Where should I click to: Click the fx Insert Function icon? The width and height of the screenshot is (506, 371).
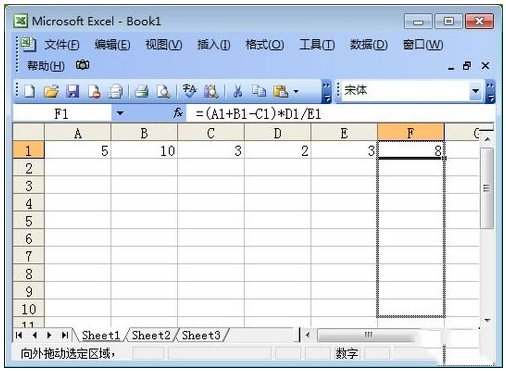(x=178, y=113)
